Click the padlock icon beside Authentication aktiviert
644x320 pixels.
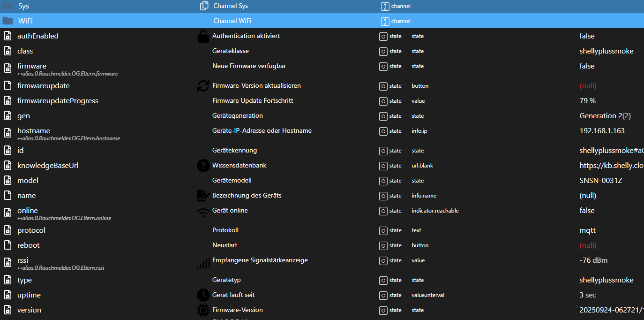click(203, 36)
